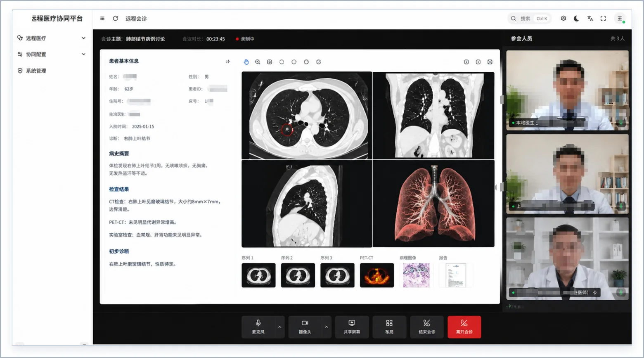The width and height of the screenshot is (644, 358).
Task: Click the 参会人员 panel header
Action: 521,38
